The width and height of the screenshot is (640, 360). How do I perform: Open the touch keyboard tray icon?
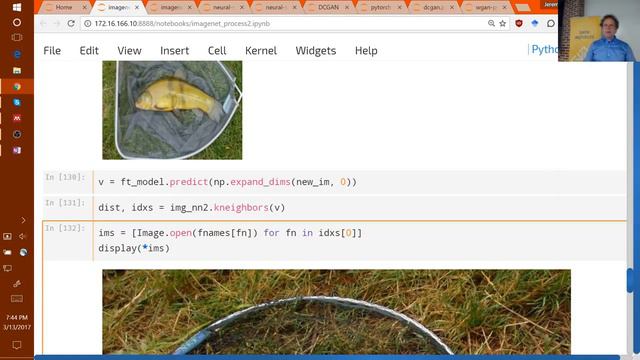(17, 299)
